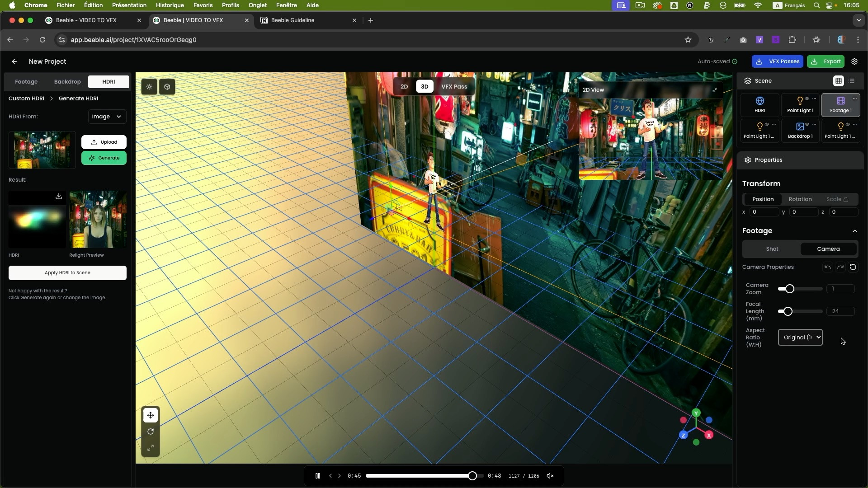Open more options on Point Light left of Backdrop
The image size is (868, 488).
click(774, 124)
